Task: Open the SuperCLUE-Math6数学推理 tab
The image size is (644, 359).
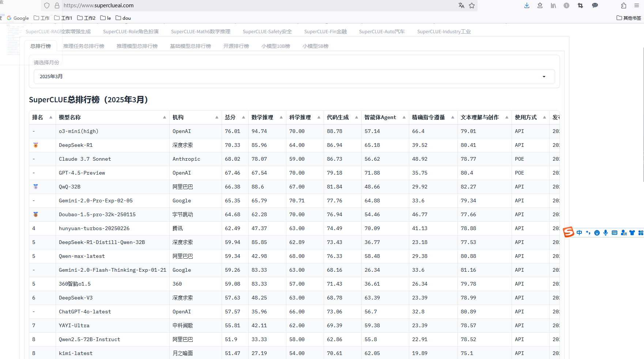Action: [200, 32]
